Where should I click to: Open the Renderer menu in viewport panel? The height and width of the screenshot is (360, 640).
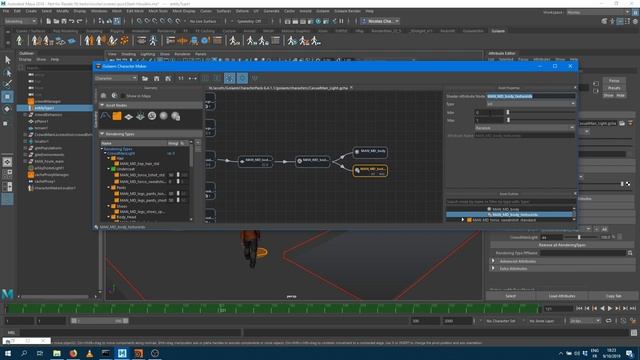[x=182, y=54]
